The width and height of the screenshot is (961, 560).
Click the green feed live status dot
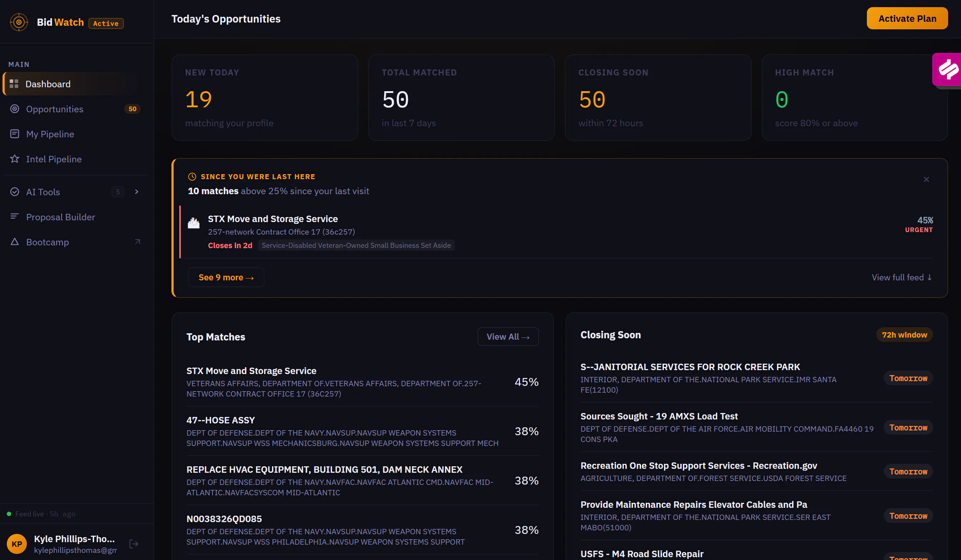tap(9, 514)
